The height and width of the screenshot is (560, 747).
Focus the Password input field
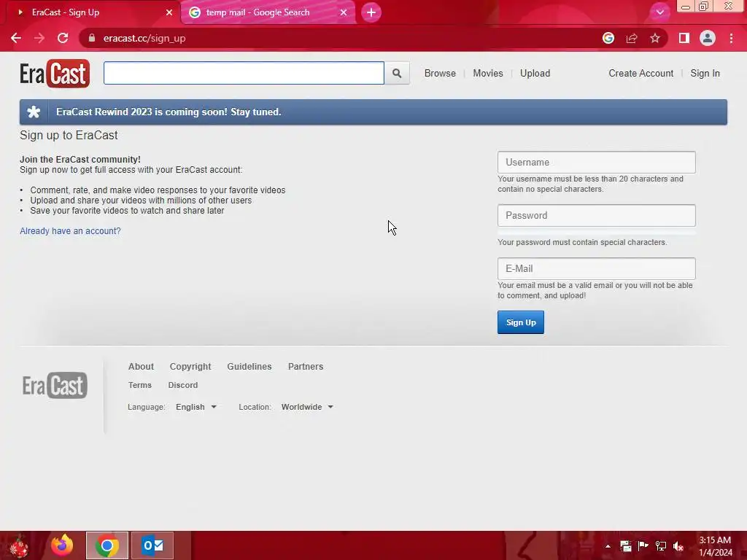pyautogui.click(x=597, y=216)
